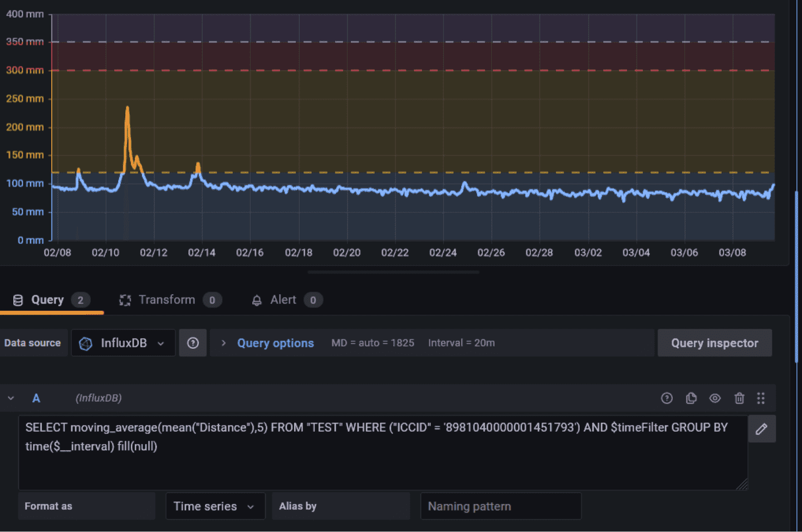Viewport: 802px width, 532px height.
Task: Click the panel resize handle below the graph
Action: [393, 272]
